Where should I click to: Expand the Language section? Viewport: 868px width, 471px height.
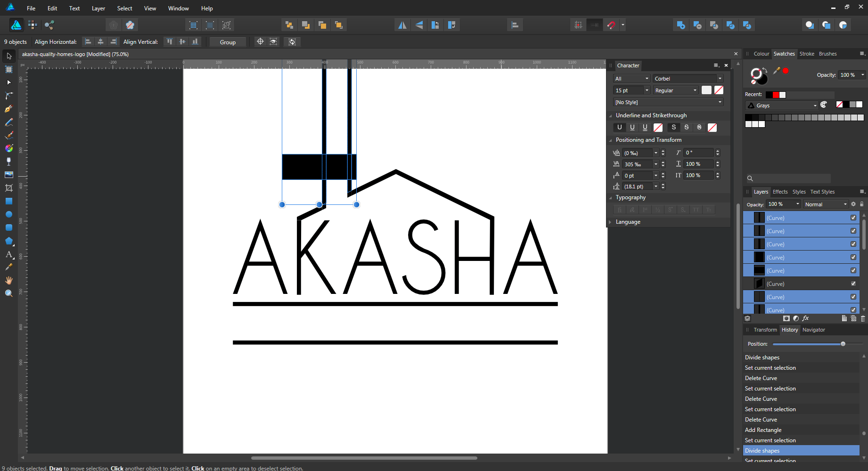click(x=611, y=222)
